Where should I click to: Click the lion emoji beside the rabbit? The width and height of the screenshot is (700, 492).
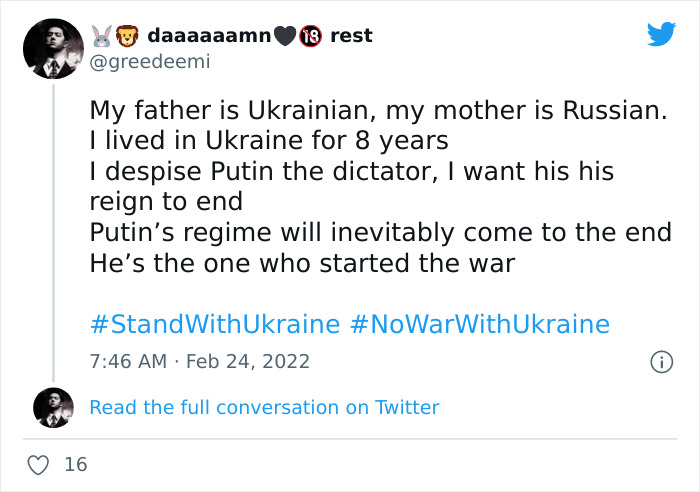(125, 36)
